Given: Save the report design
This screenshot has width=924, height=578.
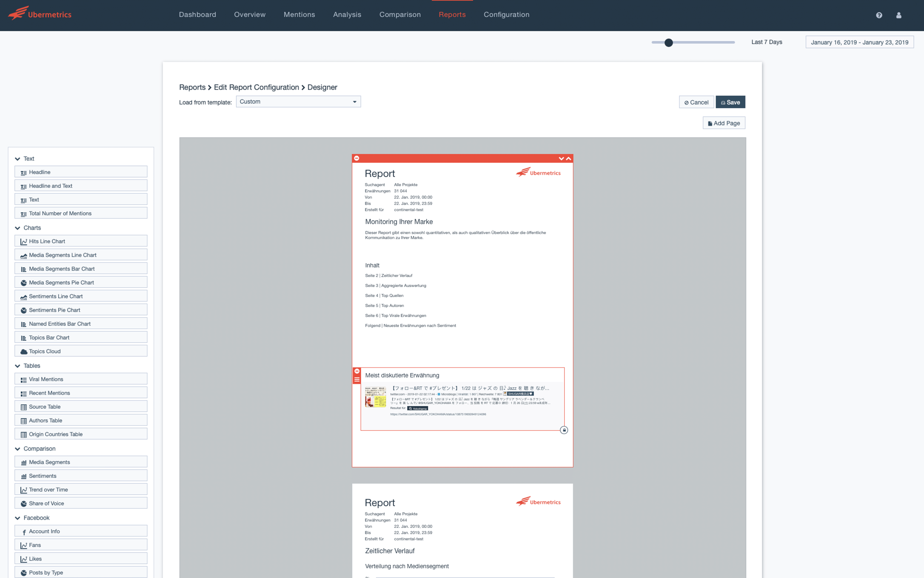Looking at the screenshot, I should pos(731,102).
